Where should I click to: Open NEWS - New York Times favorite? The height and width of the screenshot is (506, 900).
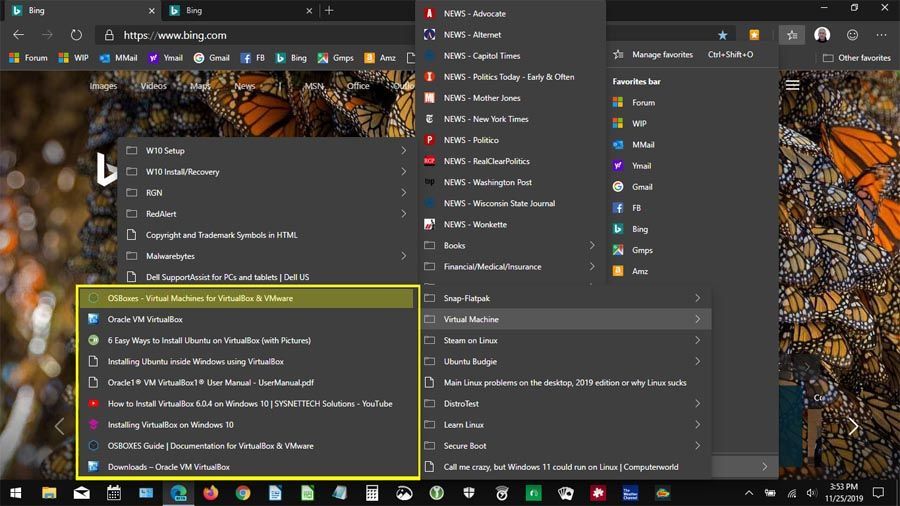click(x=511, y=119)
